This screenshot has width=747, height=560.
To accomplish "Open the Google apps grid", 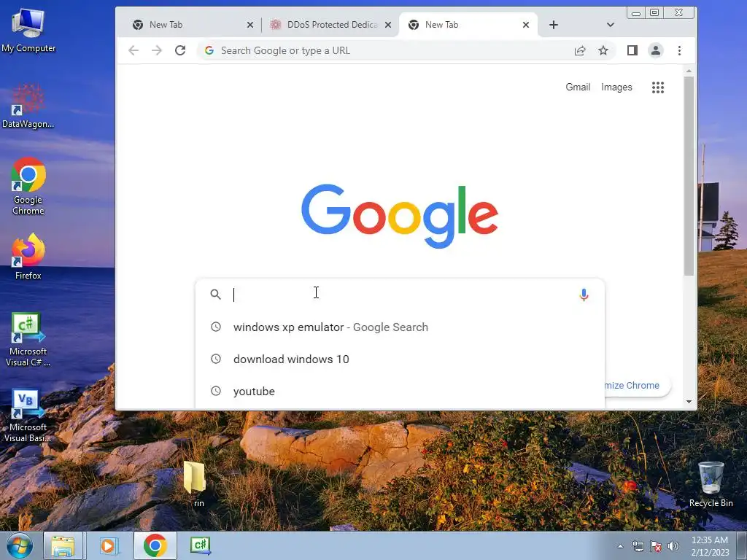I will (x=658, y=87).
